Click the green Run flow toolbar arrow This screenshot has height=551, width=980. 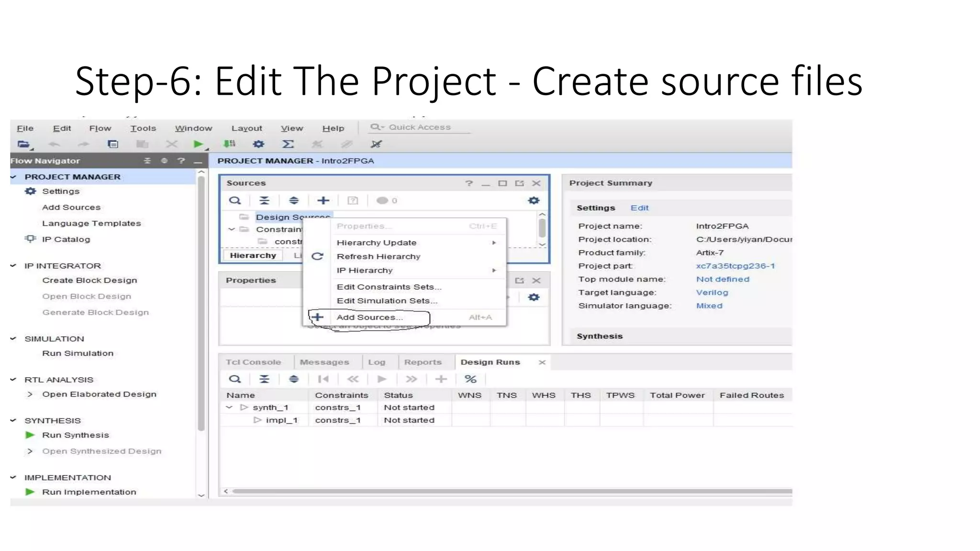198,144
